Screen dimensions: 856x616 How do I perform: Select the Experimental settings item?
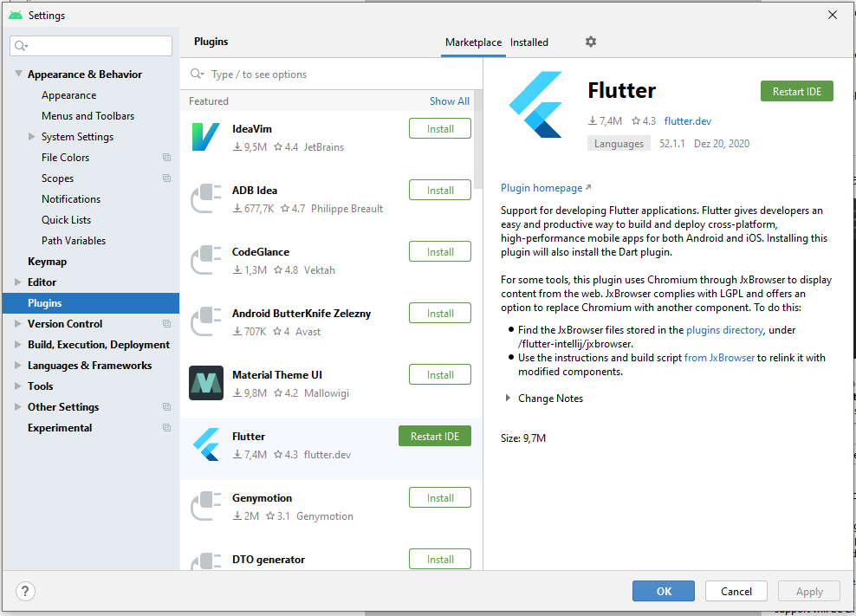click(x=60, y=428)
